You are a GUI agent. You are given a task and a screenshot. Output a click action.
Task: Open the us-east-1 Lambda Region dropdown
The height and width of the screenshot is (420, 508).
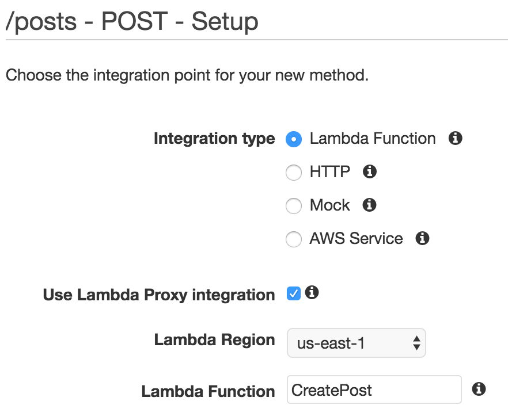point(356,343)
